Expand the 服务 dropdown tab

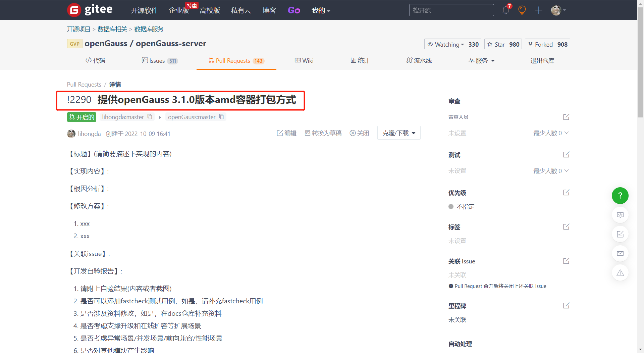coord(481,61)
